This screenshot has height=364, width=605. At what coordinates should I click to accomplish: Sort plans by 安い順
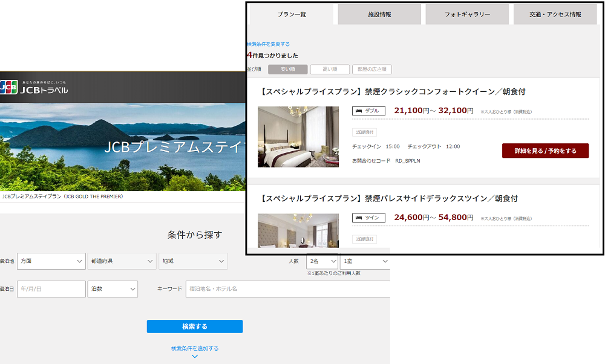[x=288, y=70]
